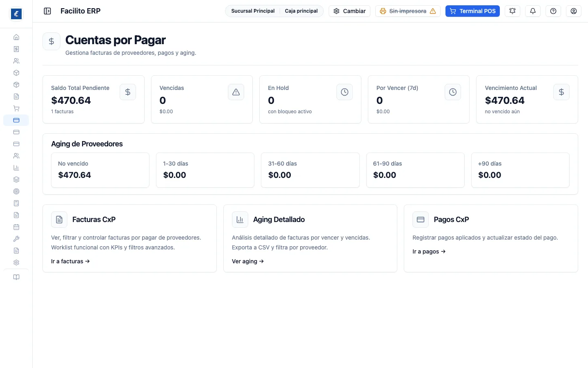Click the Aging Detallado card title

(279, 220)
